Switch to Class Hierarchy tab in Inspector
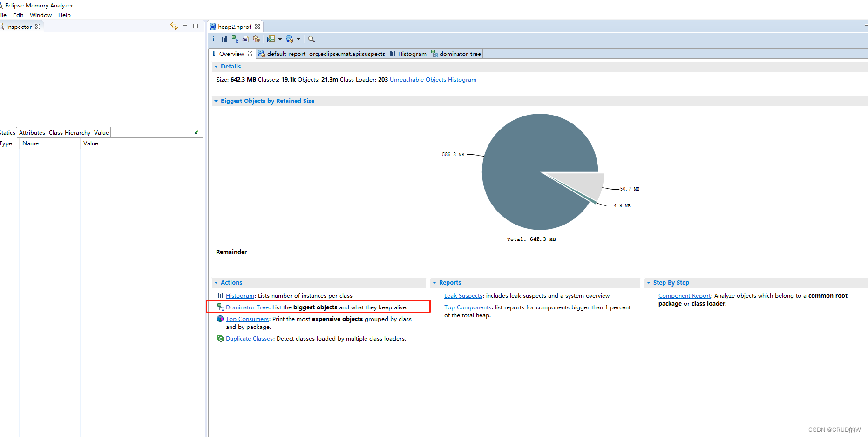This screenshot has width=868, height=437. pos(69,133)
